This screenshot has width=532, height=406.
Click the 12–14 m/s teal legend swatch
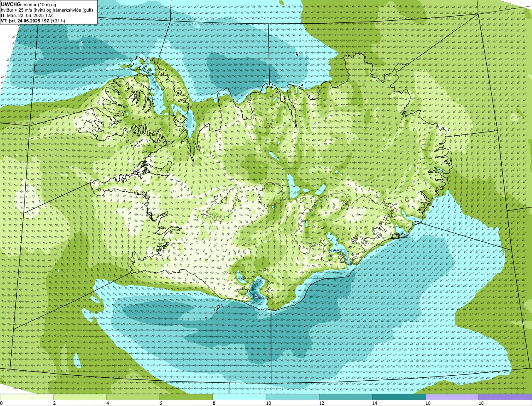click(346, 397)
